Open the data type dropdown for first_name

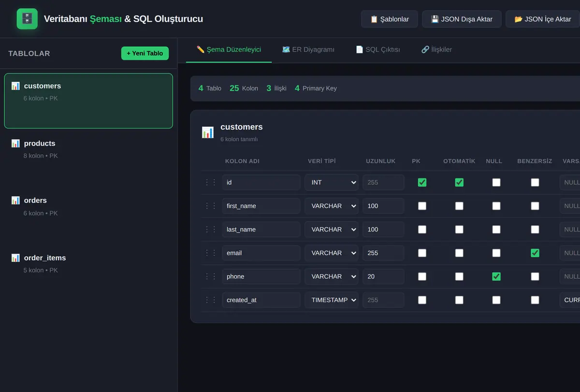click(x=332, y=206)
